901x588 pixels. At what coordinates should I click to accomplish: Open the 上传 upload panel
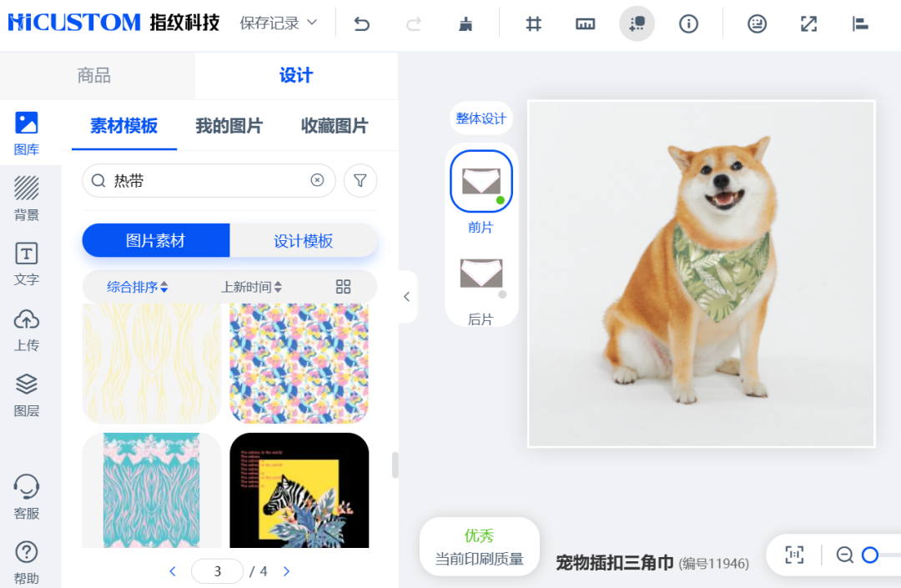[26, 329]
